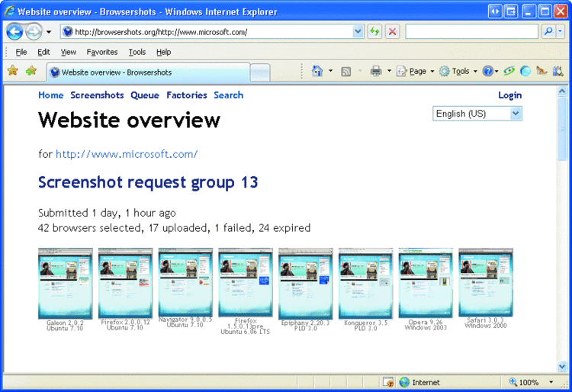Click the Login link
The height and width of the screenshot is (392, 572).
coord(510,95)
